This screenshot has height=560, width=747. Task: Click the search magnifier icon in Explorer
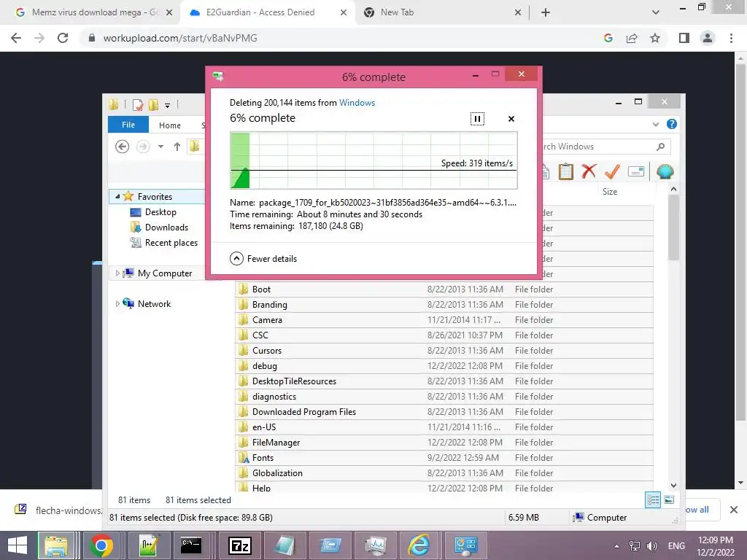click(660, 147)
